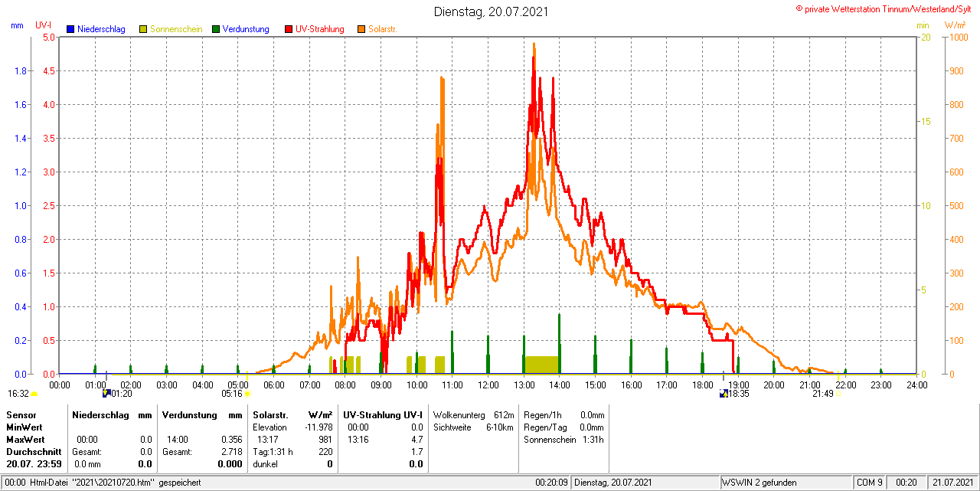Click the sunset sun icon at 21:49

[838, 394]
